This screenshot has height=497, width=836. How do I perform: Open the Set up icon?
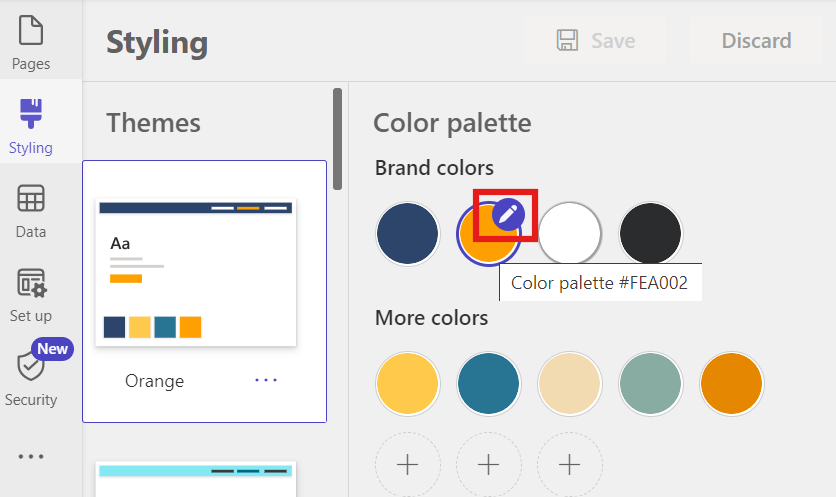pyautogui.click(x=31, y=283)
